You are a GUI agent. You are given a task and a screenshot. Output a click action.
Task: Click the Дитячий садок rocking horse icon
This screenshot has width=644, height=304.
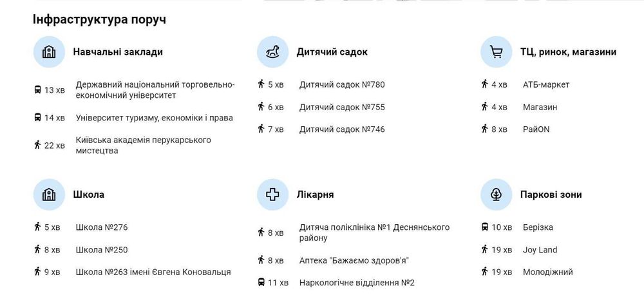point(272,52)
